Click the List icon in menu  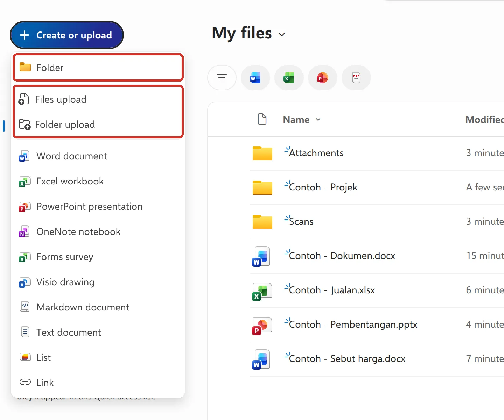click(25, 357)
